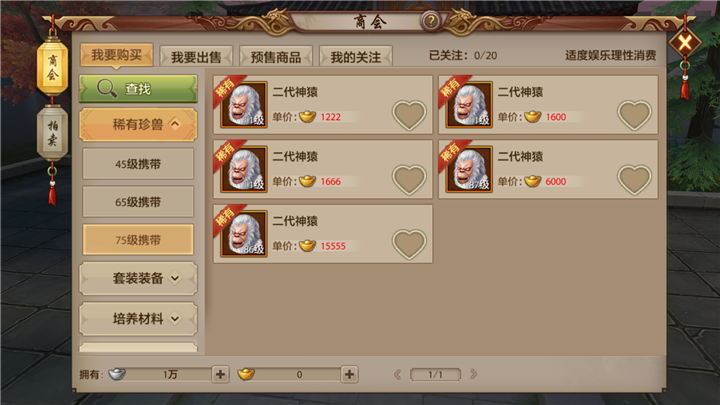Click the 二代神猿 portrait priced 1222
The height and width of the screenshot is (405, 720).
click(244, 105)
